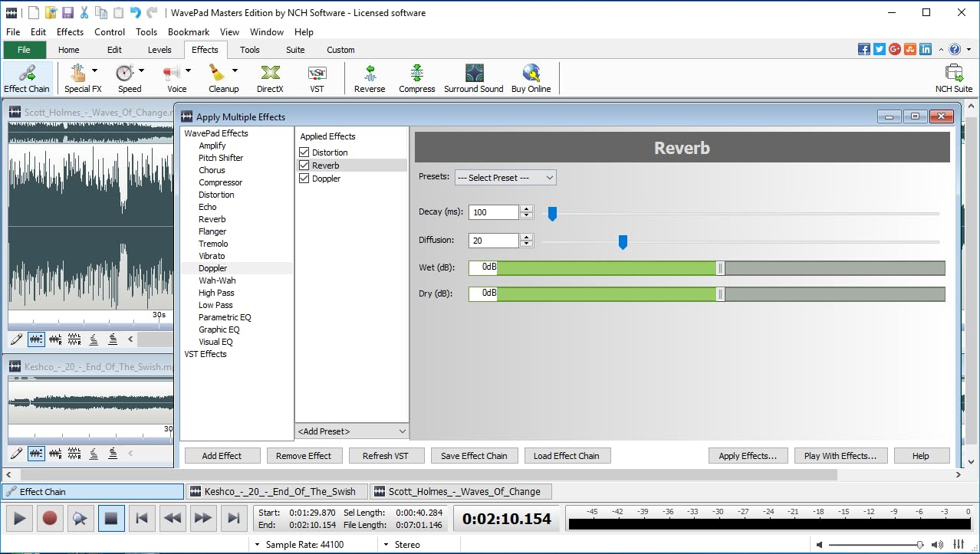This screenshot has width=980, height=554.
Task: Uncheck the Doppler applied effect
Action: 304,179
